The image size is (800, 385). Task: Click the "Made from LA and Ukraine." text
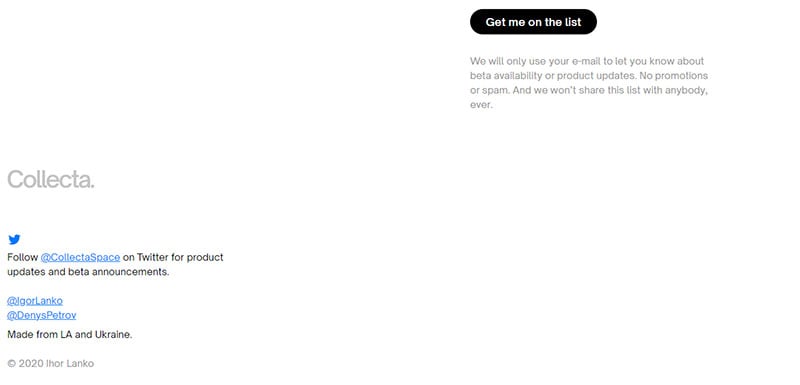[69, 335]
